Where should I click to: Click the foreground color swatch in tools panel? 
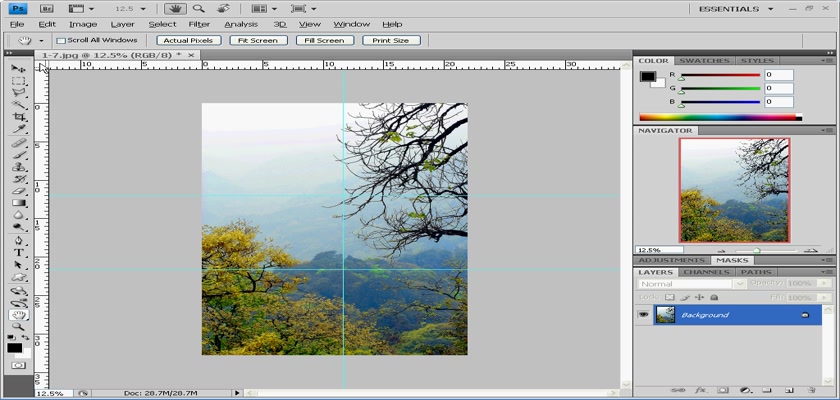coord(15,346)
